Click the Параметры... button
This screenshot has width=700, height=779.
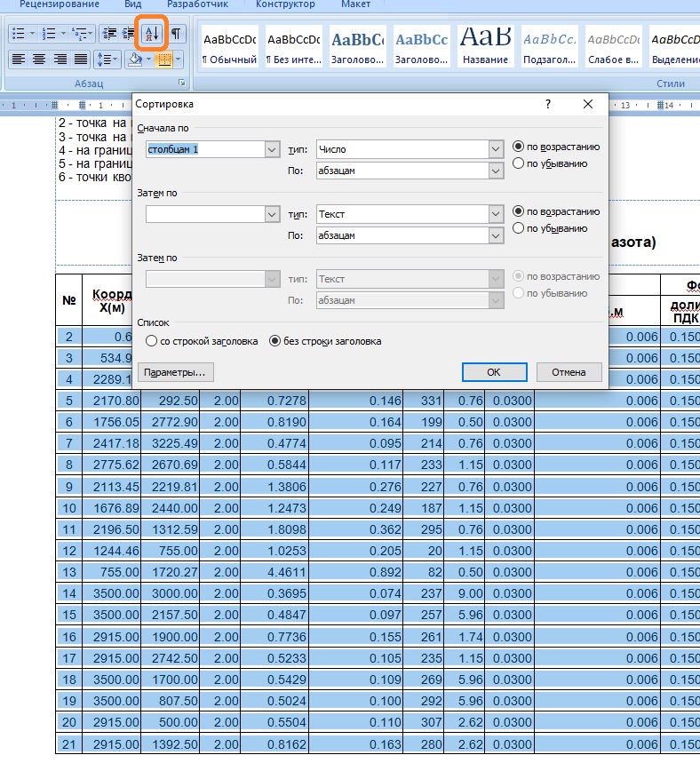tap(176, 372)
